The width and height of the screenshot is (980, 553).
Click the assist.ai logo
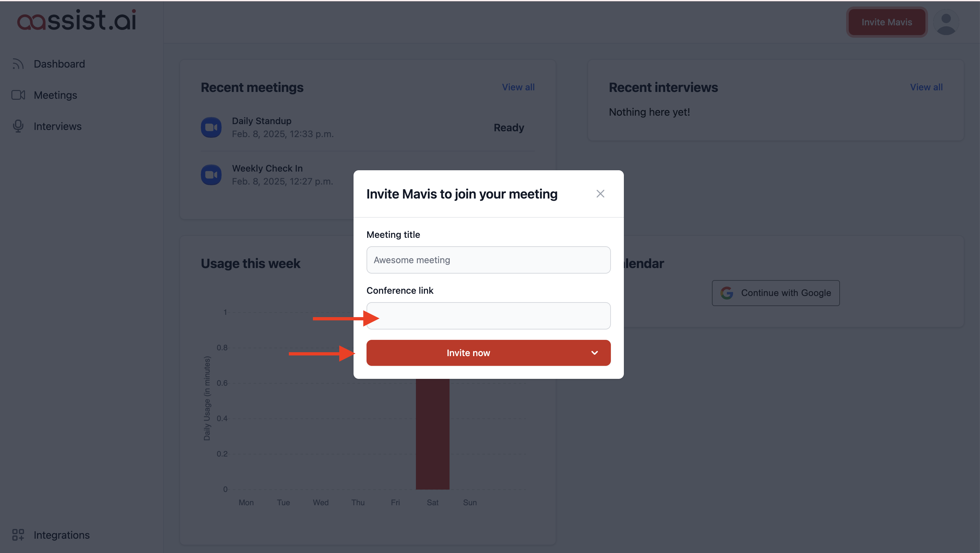pyautogui.click(x=76, y=20)
